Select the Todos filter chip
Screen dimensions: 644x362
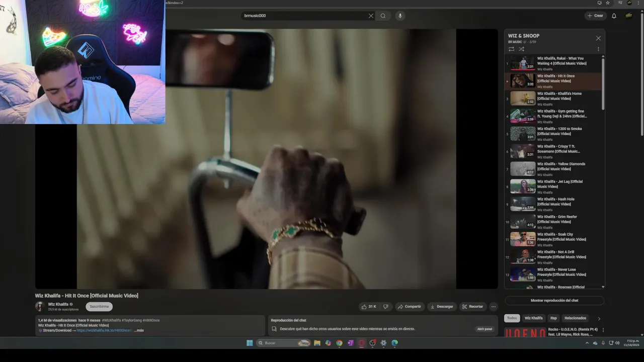click(512, 318)
